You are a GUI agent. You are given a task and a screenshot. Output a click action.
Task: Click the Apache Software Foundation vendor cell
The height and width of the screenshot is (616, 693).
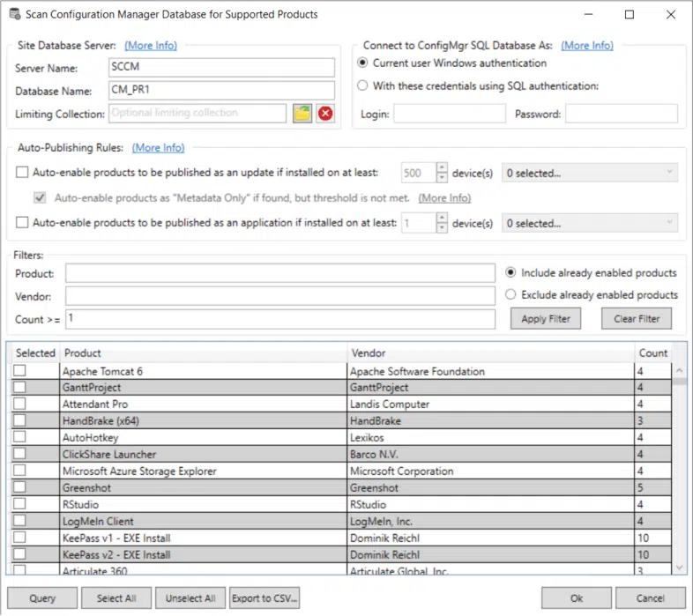pos(490,371)
